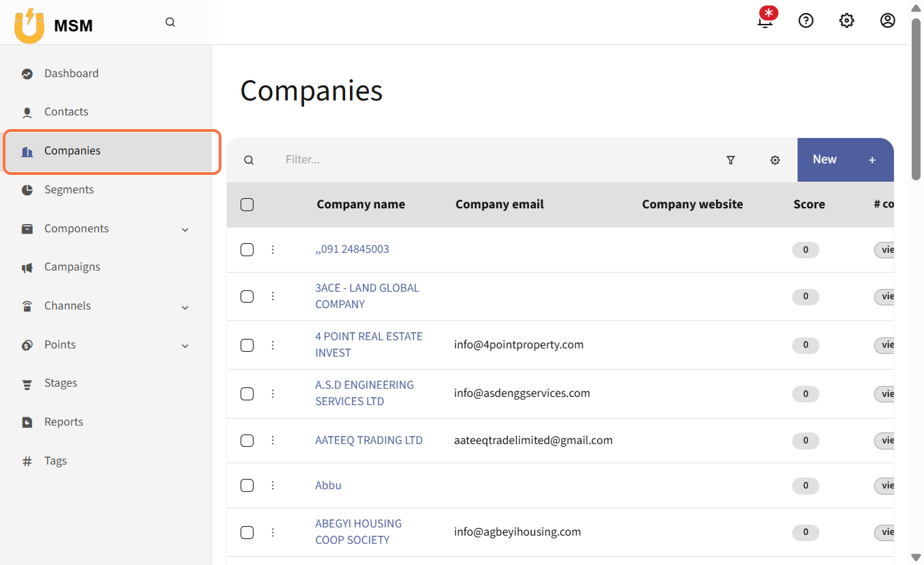Image resolution: width=924 pixels, height=565 pixels.
Task: Expand the Channels submenu
Action: pos(185,307)
